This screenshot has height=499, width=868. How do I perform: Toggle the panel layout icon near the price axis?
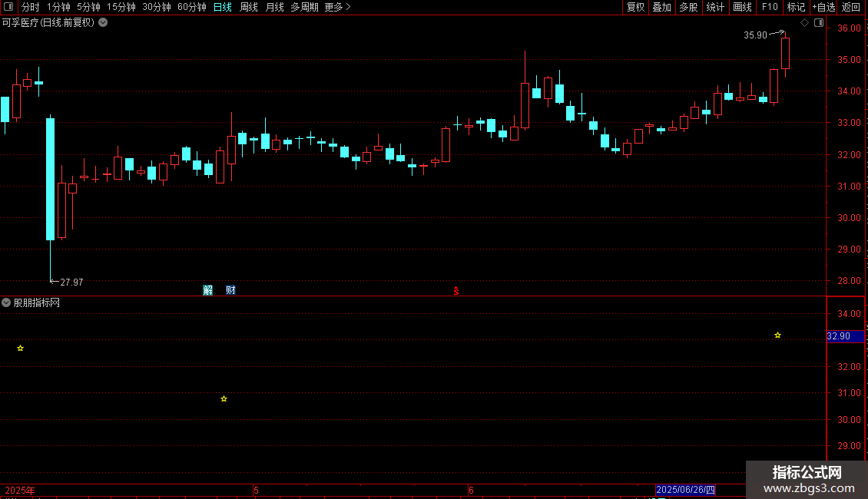pos(819,23)
